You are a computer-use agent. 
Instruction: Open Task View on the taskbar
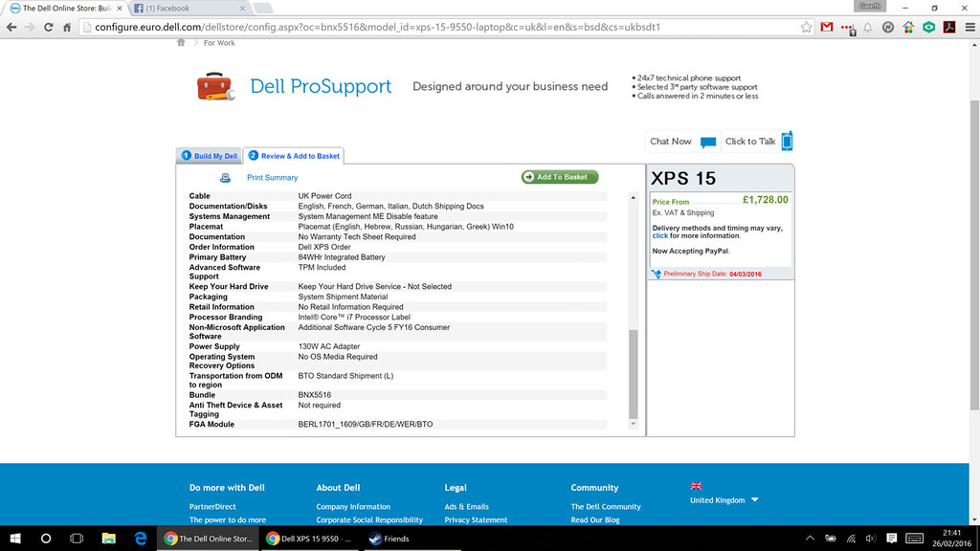pyautogui.click(x=77, y=539)
